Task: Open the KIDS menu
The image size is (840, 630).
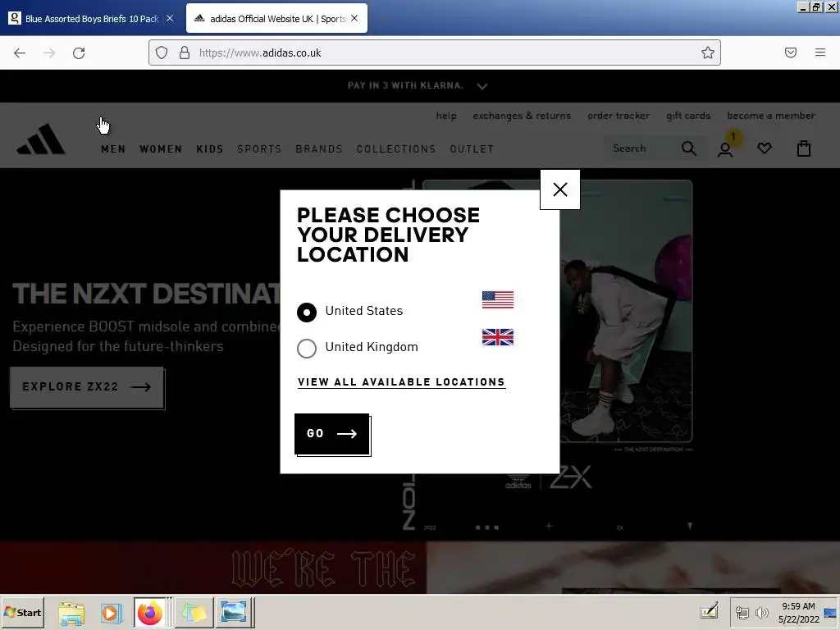Action: 209,149
